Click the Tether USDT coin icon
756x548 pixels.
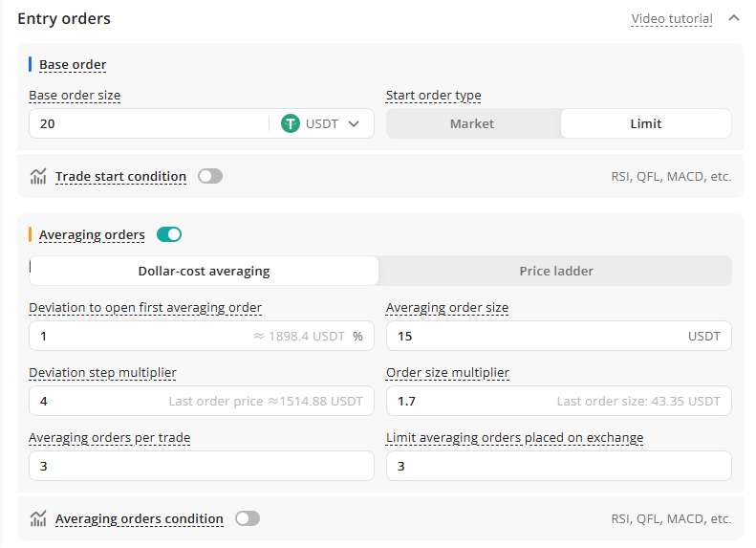(291, 123)
